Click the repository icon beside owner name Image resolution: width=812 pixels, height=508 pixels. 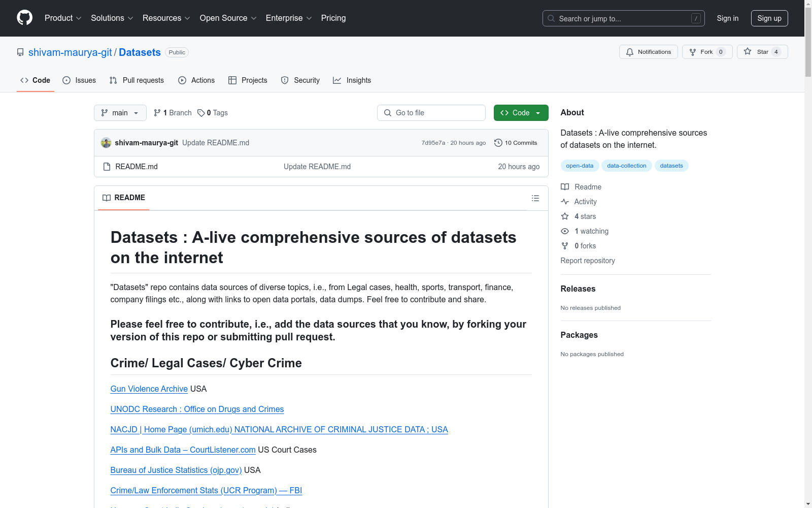(20, 52)
